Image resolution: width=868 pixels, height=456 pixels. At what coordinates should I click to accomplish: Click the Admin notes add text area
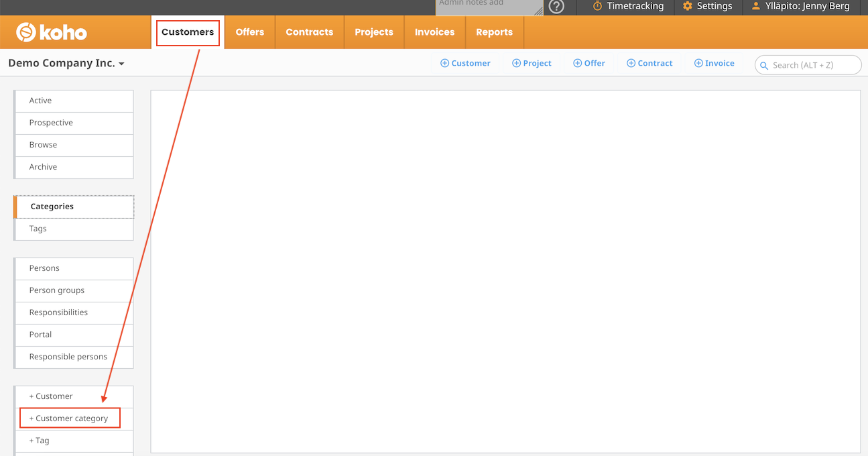pyautogui.click(x=489, y=7)
